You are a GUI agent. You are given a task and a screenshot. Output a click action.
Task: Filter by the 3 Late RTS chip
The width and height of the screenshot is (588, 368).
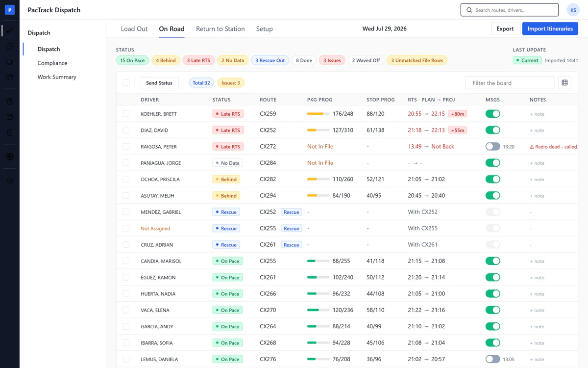(x=198, y=60)
